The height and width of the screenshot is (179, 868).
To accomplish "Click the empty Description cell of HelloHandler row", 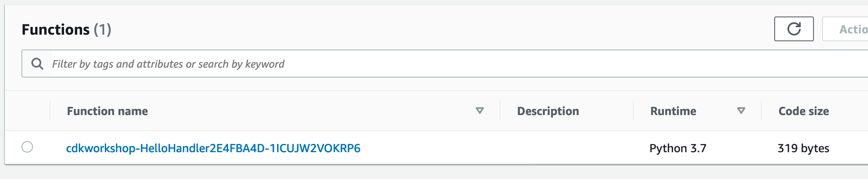I will (x=567, y=148).
